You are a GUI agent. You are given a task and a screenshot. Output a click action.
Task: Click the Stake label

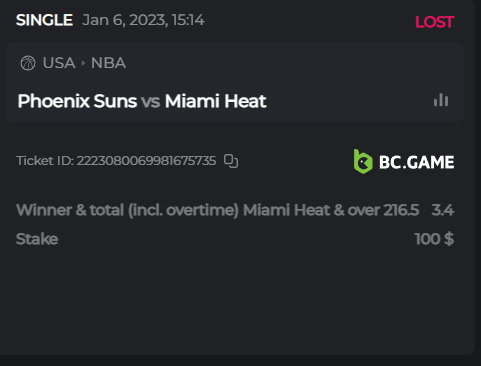37,239
